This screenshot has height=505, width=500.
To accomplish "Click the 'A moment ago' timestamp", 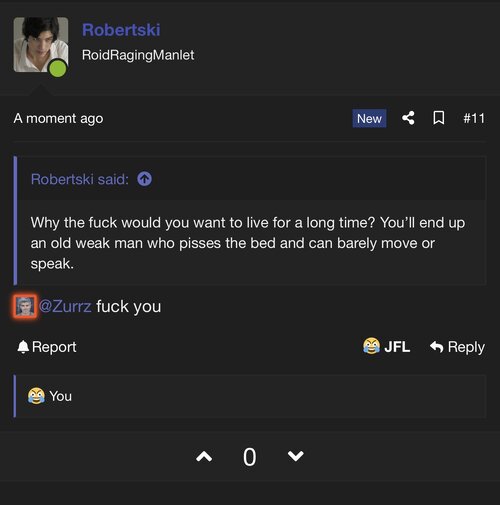I will pyautogui.click(x=58, y=118).
